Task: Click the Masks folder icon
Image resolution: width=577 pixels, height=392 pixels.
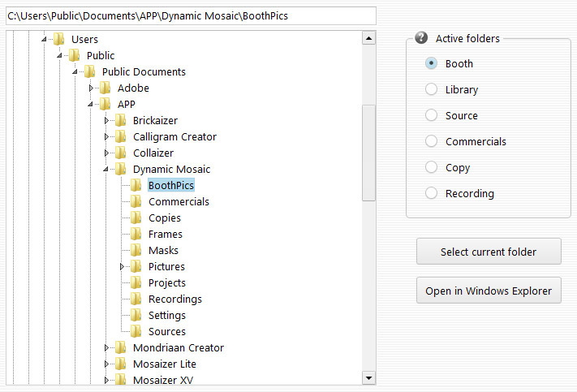Action: click(x=136, y=250)
